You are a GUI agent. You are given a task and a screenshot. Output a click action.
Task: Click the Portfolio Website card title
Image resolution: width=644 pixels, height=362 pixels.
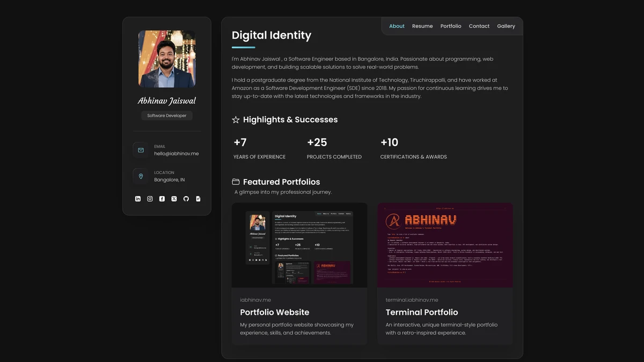tap(275, 312)
